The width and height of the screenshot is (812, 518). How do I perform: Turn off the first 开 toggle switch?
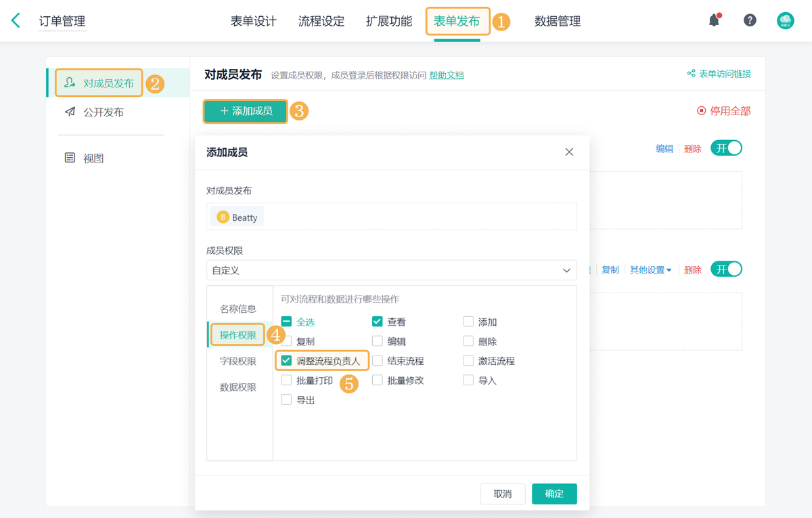(726, 148)
